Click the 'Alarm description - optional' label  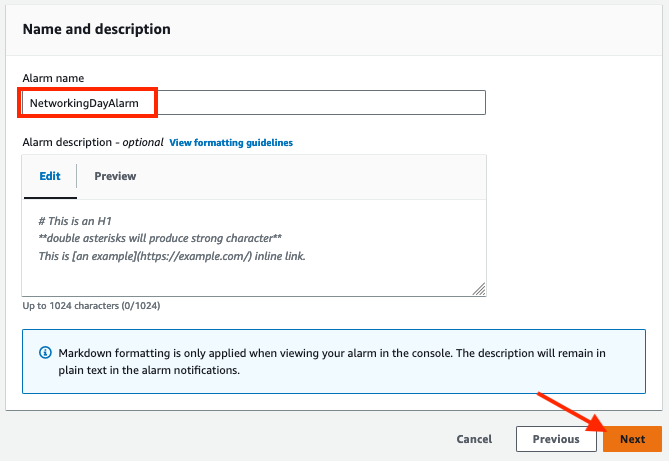tap(92, 143)
